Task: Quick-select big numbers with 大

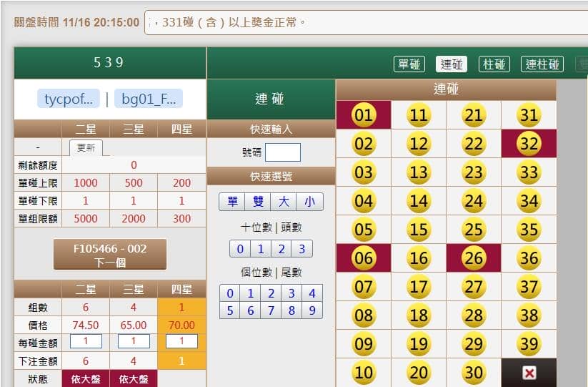Action: point(284,202)
